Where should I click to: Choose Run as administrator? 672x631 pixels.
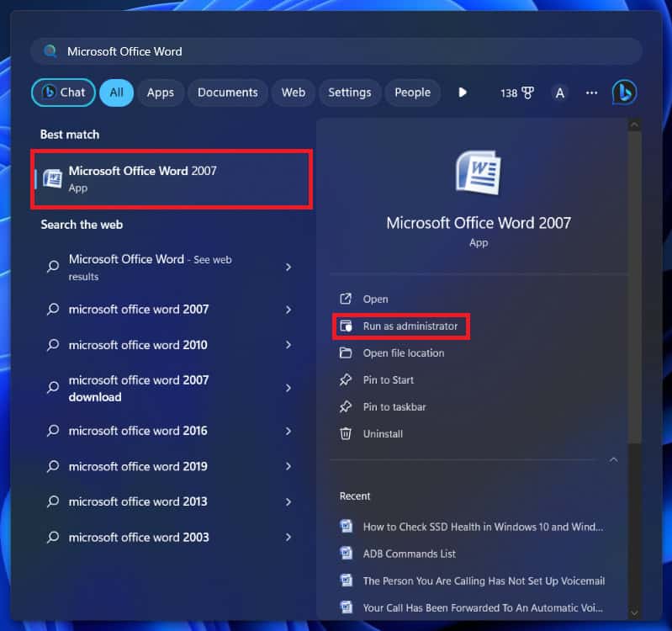pos(410,326)
